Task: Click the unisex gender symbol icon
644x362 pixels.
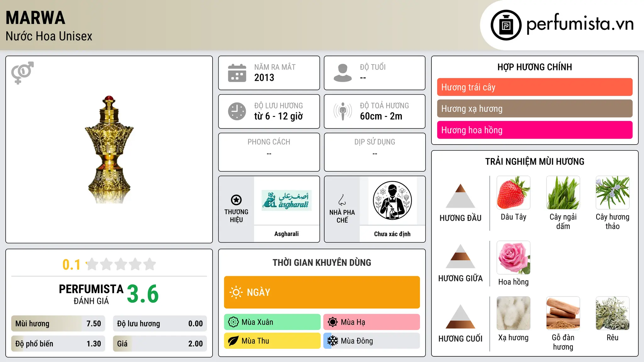Action: (x=22, y=73)
